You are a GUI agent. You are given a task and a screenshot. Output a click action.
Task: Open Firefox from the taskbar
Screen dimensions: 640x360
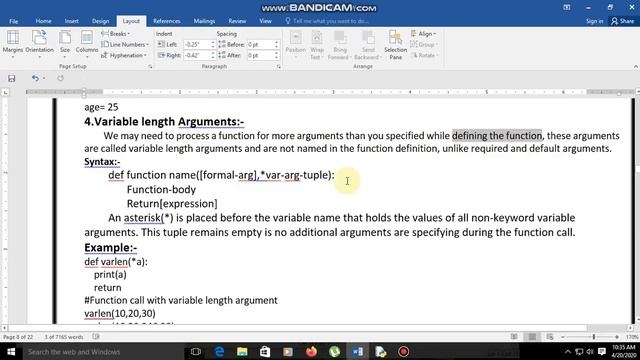[x=311, y=351]
